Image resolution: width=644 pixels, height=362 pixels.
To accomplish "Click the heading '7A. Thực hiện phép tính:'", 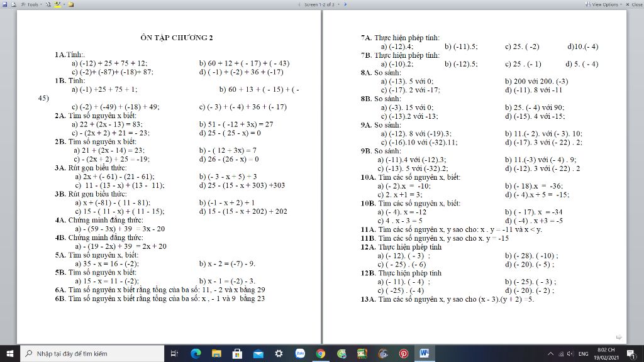I will 400,38.
